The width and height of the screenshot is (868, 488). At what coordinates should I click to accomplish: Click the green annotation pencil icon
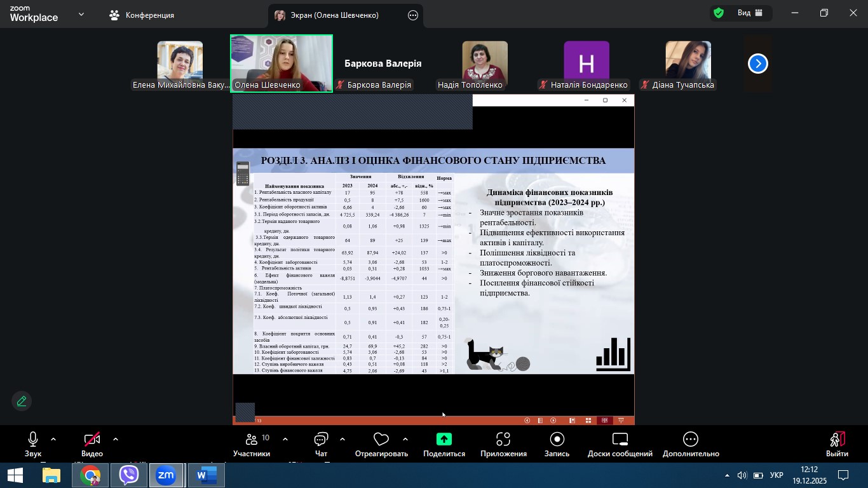click(22, 402)
